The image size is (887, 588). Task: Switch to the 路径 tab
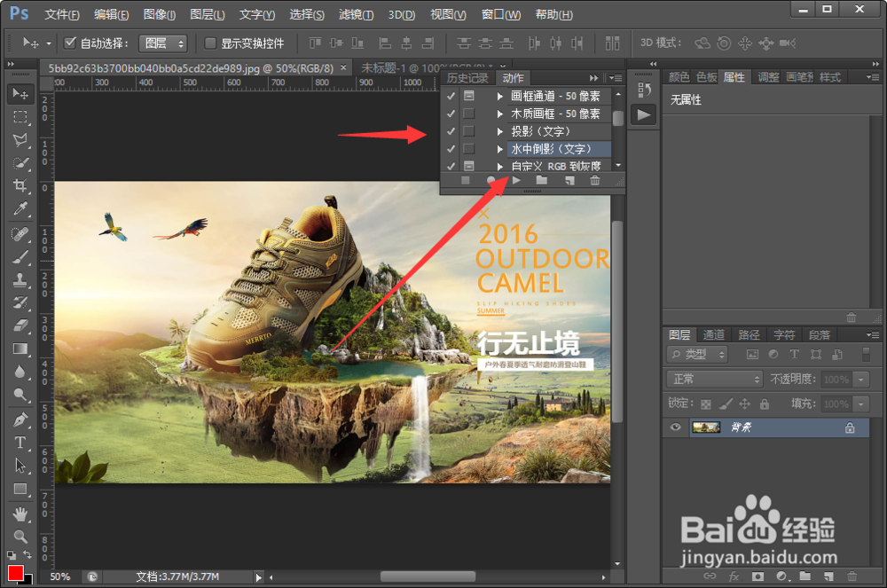click(749, 334)
